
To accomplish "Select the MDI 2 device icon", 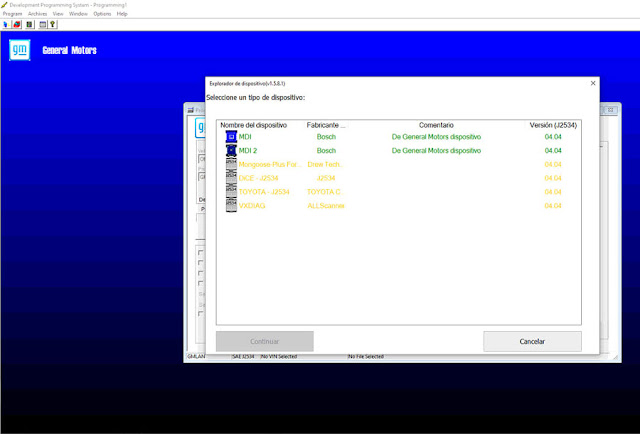I will coord(231,151).
